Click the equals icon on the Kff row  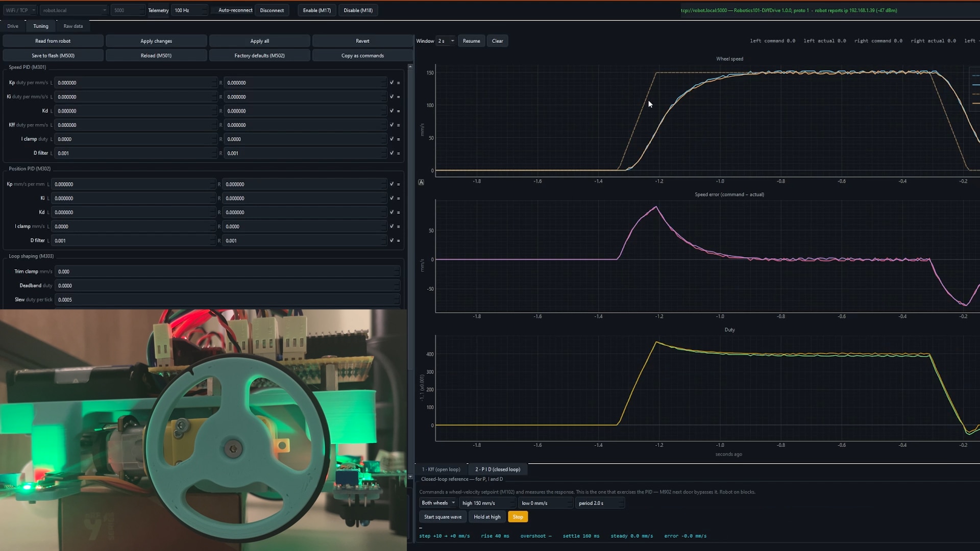pyautogui.click(x=398, y=125)
